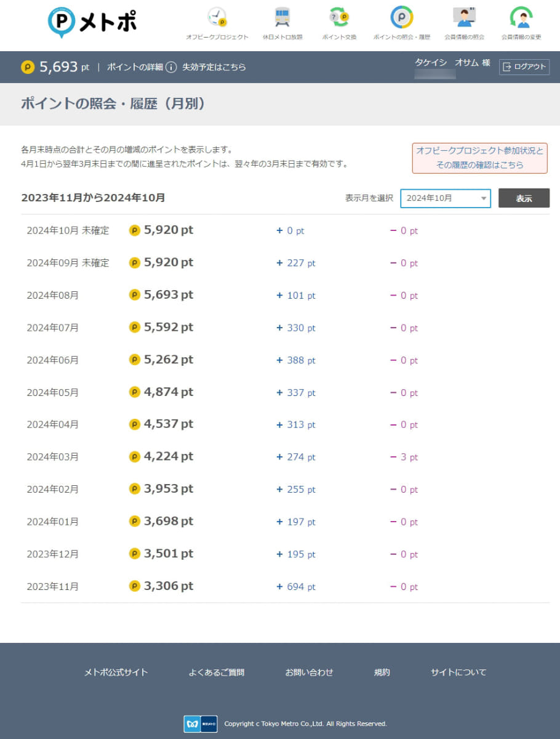Open ポイント交換 via its circular arrows icon
This screenshot has height=739, width=560.
click(x=338, y=17)
